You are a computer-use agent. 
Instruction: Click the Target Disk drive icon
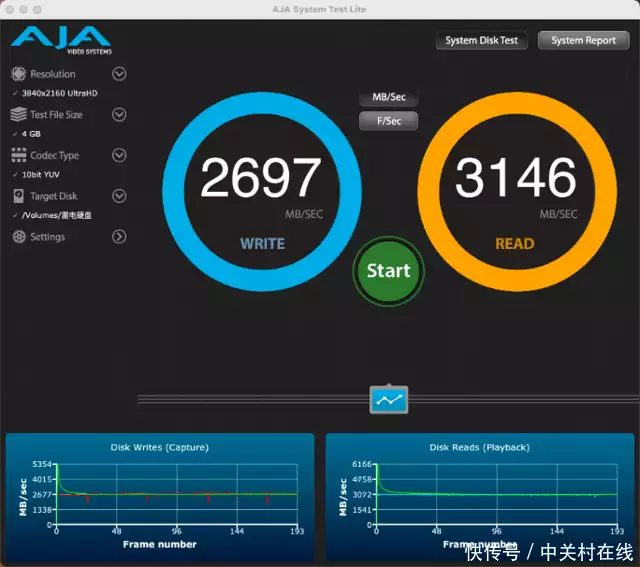pyautogui.click(x=18, y=196)
